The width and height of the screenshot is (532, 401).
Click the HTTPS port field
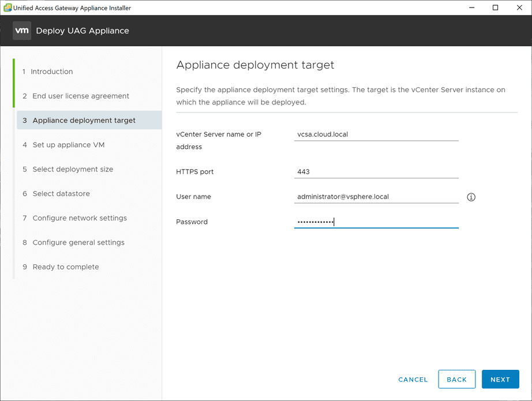click(376, 171)
